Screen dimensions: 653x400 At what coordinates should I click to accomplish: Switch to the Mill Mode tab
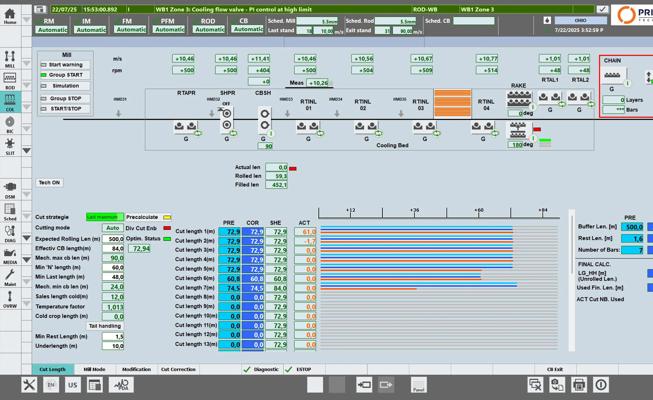click(95, 369)
